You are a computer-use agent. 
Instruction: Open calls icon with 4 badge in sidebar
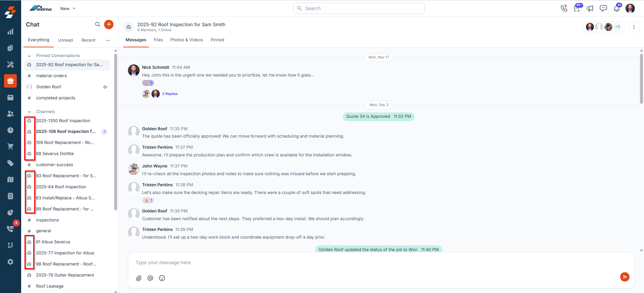point(10,229)
